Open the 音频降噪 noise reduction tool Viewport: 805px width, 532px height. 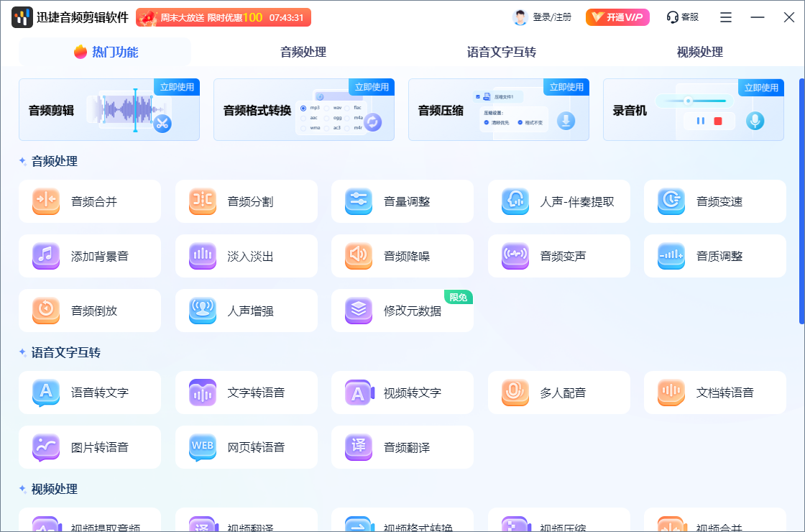402,256
